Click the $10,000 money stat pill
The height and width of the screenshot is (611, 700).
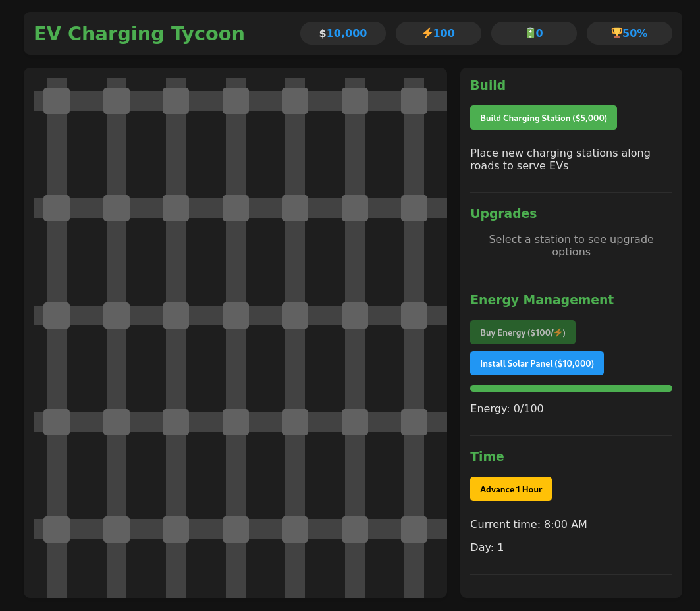(343, 33)
